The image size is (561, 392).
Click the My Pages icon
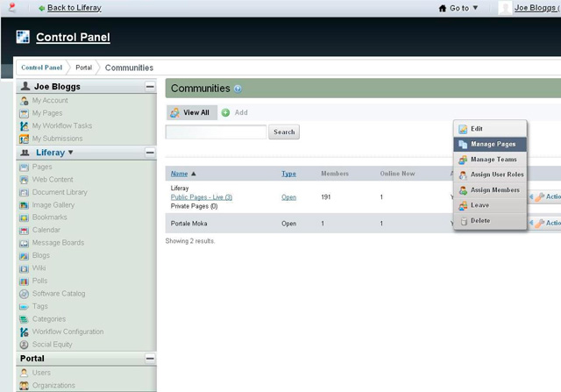24,113
